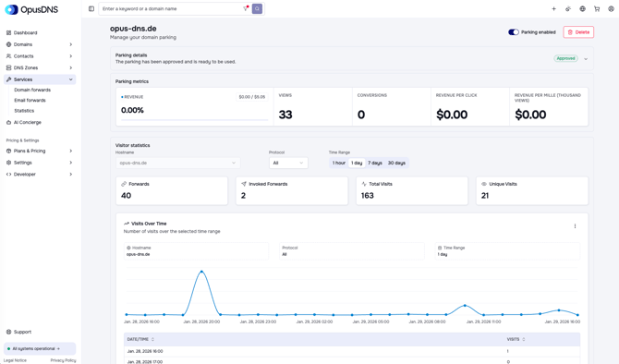The height and width of the screenshot is (364, 619).
Task: Click the Dashboard icon in sidebar
Action: click(x=8, y=32)
